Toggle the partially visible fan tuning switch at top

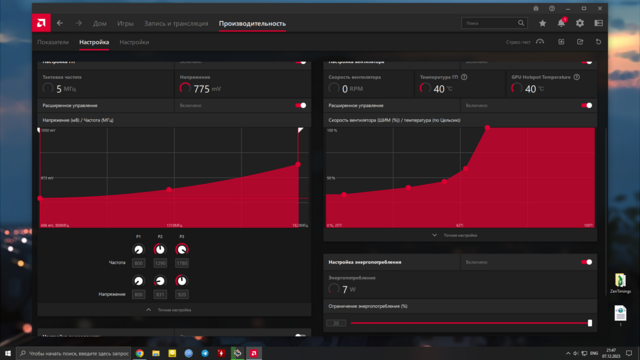tap(587, 62)
